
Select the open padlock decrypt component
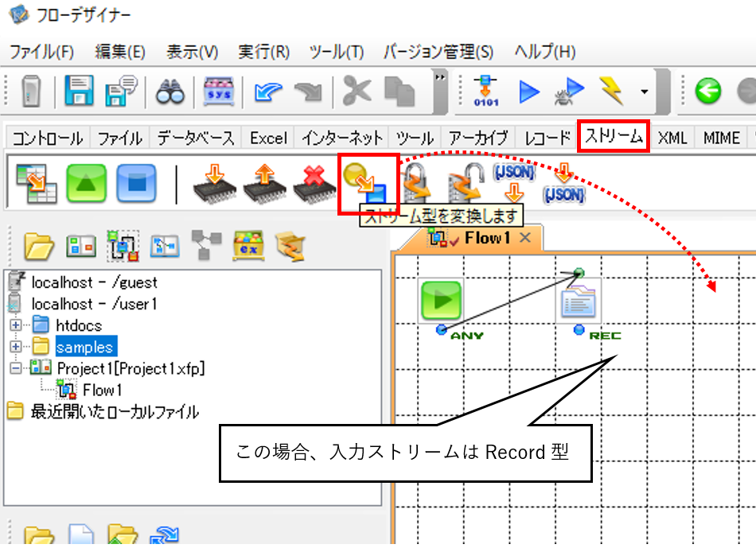pyautogui.click(x=465, y=183)
